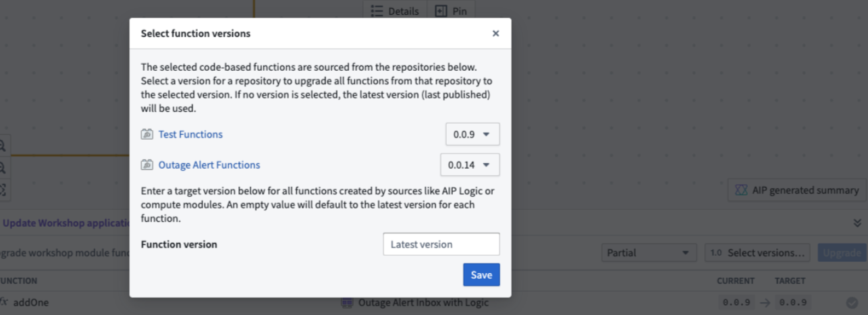The width and height of the screenshot is (868, 315).
Task: Click the Upgrade button in background
Action: tap(842, 253)
